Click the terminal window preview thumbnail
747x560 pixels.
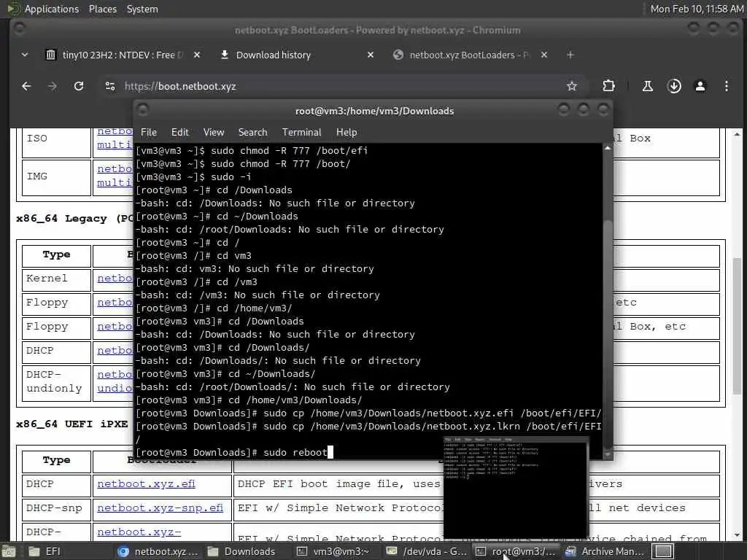516,488
